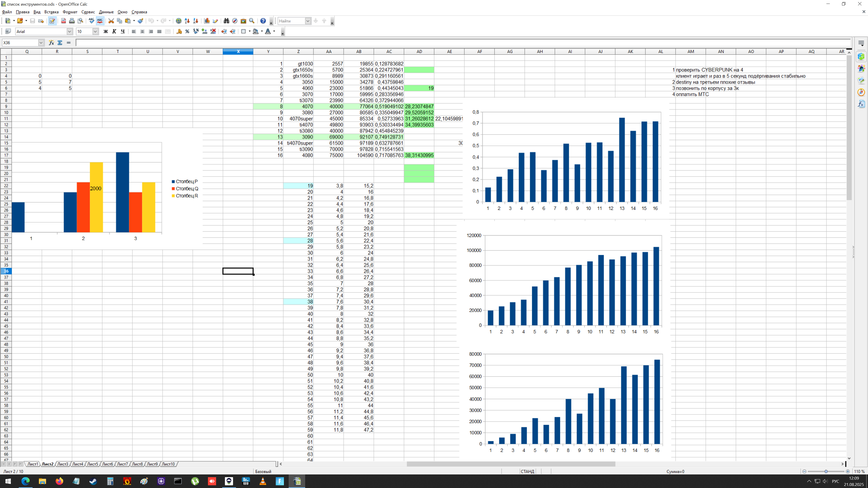Delete decimal place icon

pos(213,31)
